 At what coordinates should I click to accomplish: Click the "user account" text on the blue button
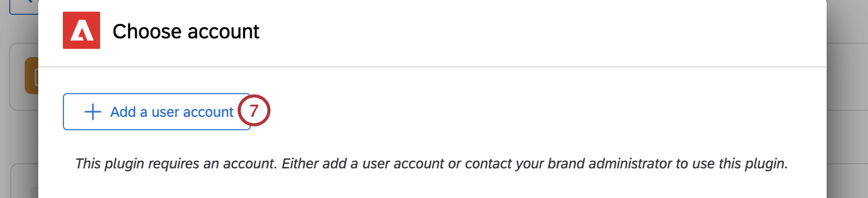pos(192,112)
